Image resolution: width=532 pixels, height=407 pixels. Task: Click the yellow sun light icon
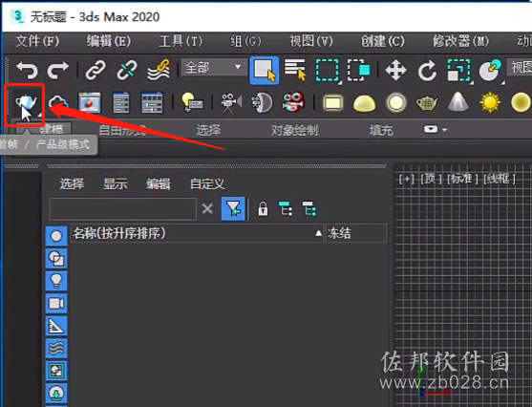[x=490, y=102]
